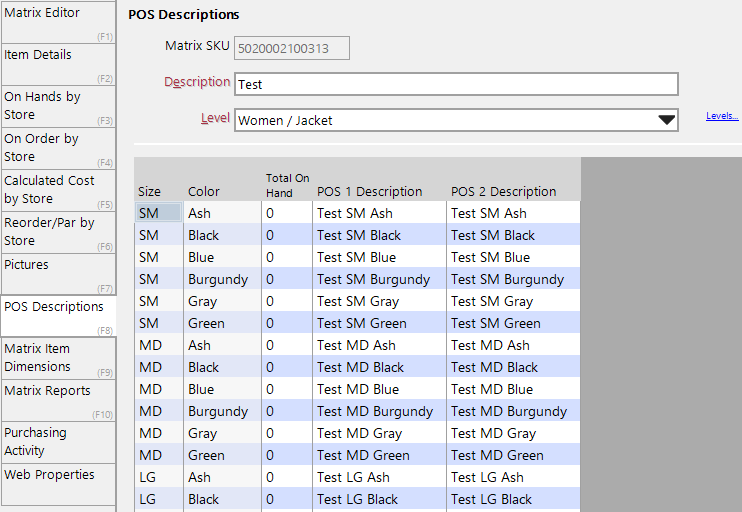The image size is (742, 512).
Task: Expand the Level dropdown arrow
Action: point(666,120)
